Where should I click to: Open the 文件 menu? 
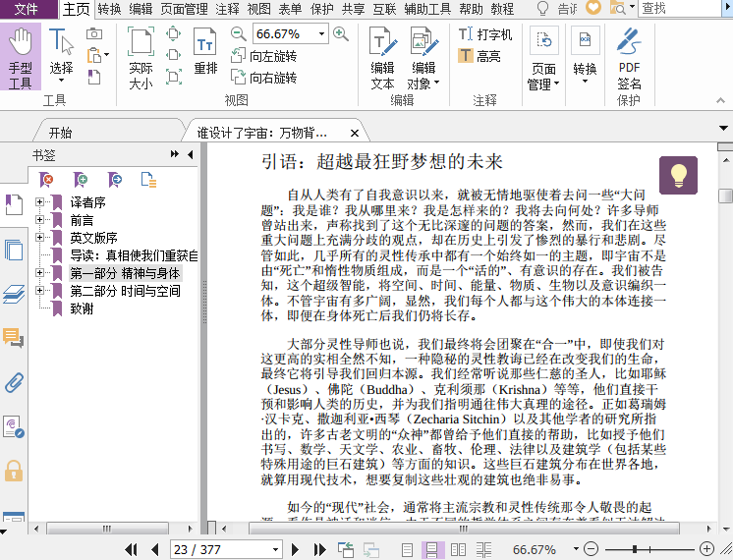point(27,9)
